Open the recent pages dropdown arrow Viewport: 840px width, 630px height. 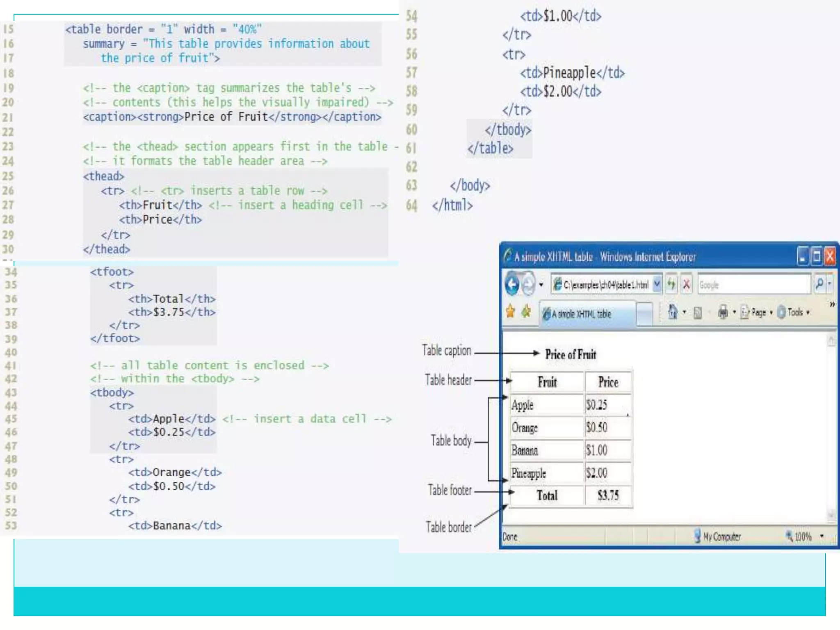point(541,284)
